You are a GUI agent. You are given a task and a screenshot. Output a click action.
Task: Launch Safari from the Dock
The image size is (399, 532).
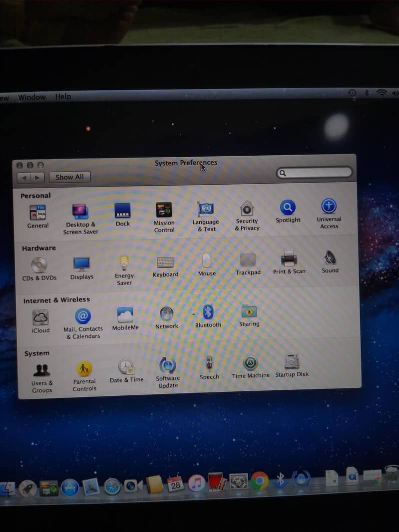point(112,487)
